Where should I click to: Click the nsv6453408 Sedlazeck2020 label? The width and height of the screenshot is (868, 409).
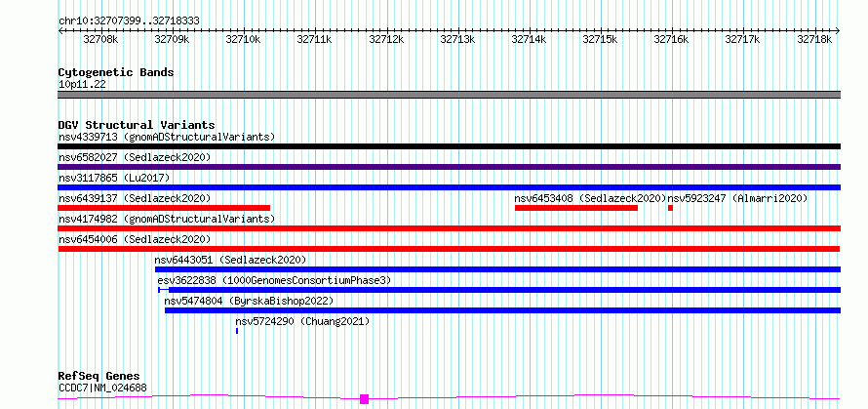point(590,198)
